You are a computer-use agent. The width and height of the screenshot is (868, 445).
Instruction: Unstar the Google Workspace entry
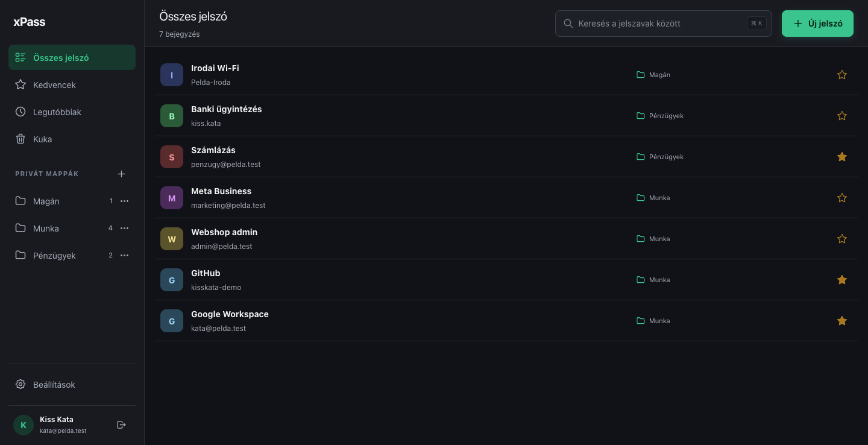pos(842,321)
